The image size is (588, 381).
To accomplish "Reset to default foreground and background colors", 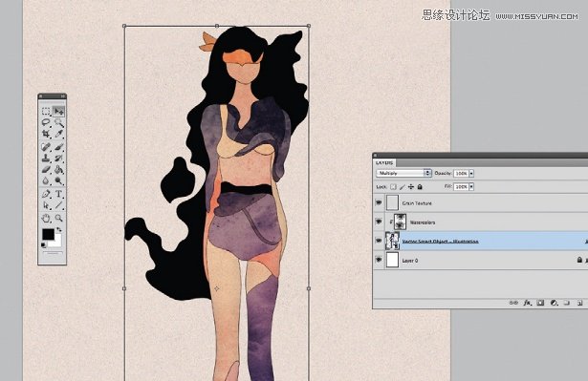I will click(x=43, y=245).
